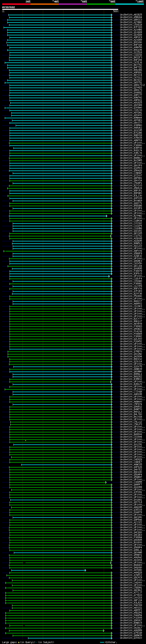Screen dimensions: 146x644
Task: Select label UniRef100_P14206
Action: click(x=131, y=331)
